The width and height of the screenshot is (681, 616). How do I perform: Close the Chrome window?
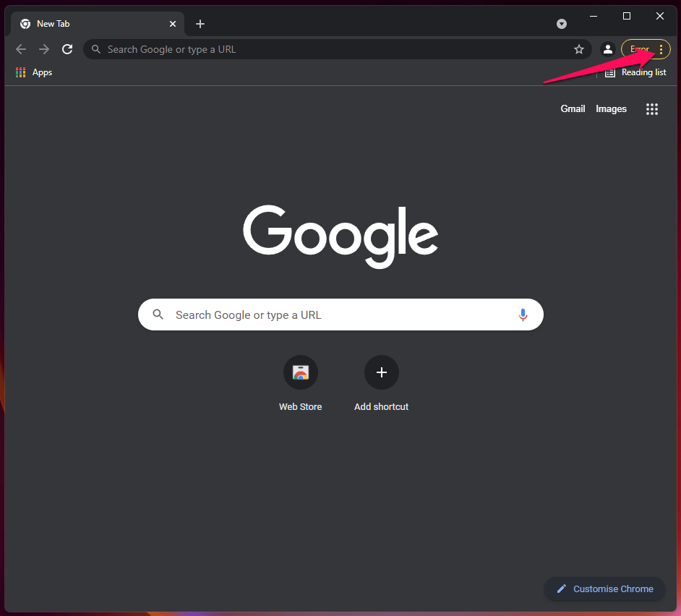click(x=660, y=16)
